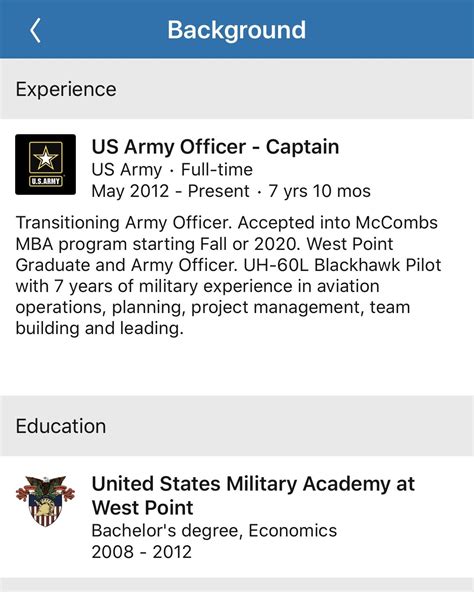
Task: Tap the Bachelor's degree, Economics line
Action: (214, 530)
